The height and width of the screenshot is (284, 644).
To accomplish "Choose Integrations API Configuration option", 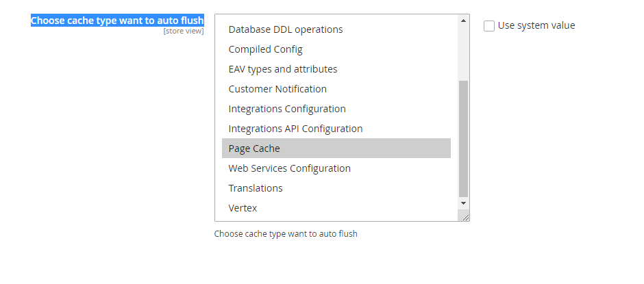I will (295, 129).
